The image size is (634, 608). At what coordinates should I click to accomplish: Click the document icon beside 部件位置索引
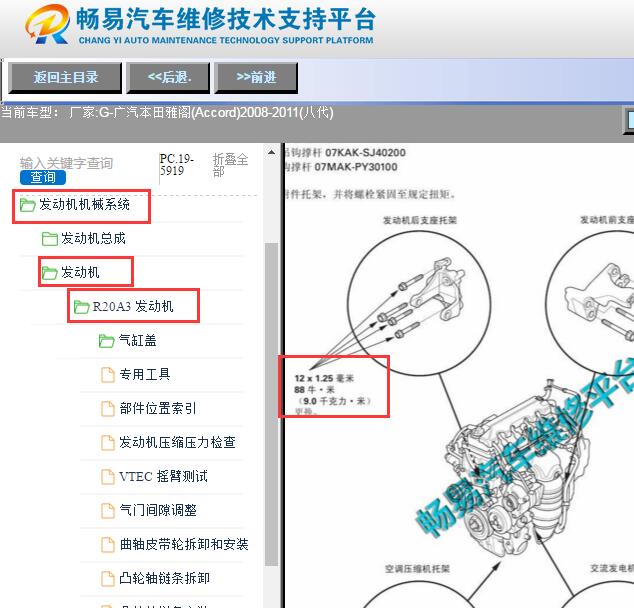pos(108,409)
